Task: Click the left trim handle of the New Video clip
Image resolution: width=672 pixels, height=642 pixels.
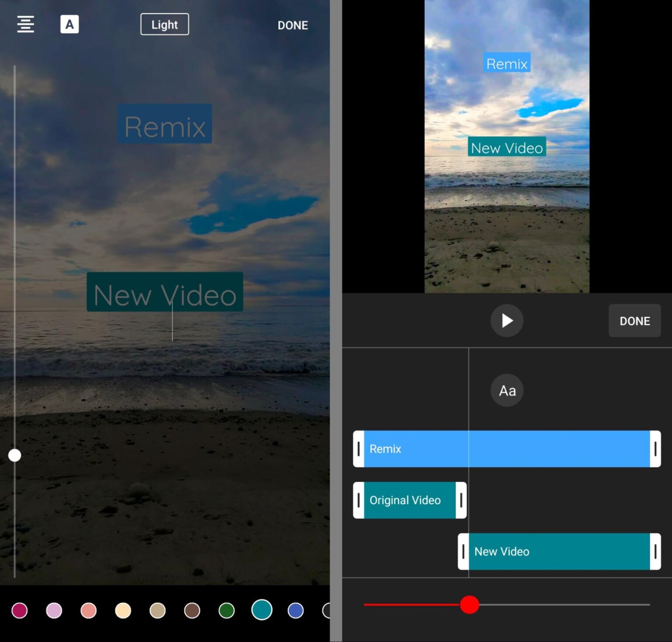Action: coord(464,551)
